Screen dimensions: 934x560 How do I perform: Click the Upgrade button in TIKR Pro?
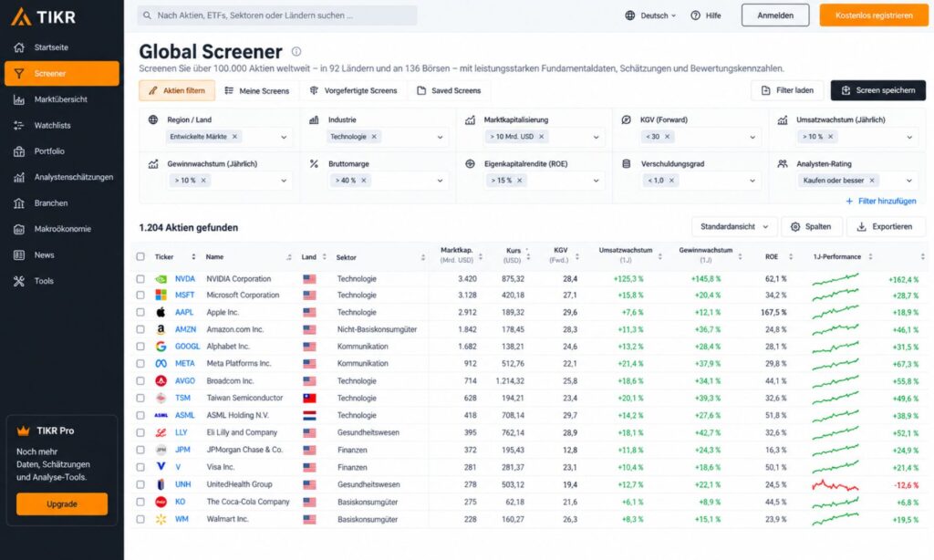62,504
